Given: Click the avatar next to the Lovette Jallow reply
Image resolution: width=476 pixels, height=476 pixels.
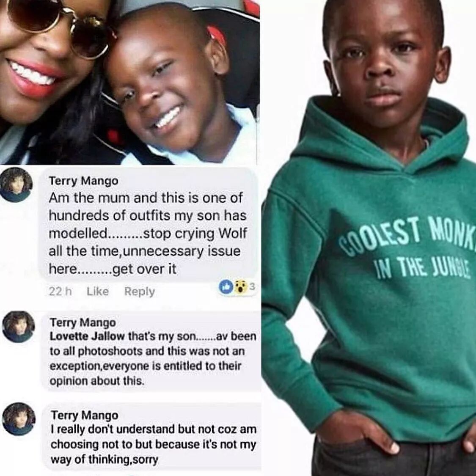Looking at the screenshot, I should [x=19, y=327].
